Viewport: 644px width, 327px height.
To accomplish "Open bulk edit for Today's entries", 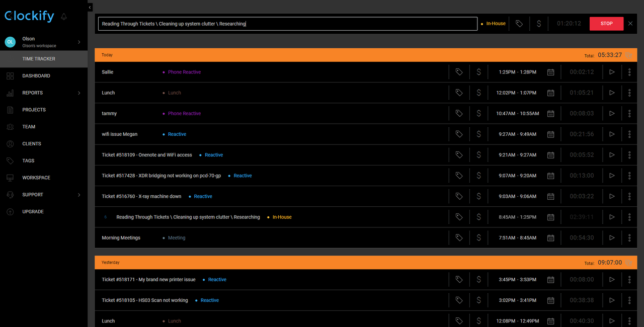I will point(629,55).
